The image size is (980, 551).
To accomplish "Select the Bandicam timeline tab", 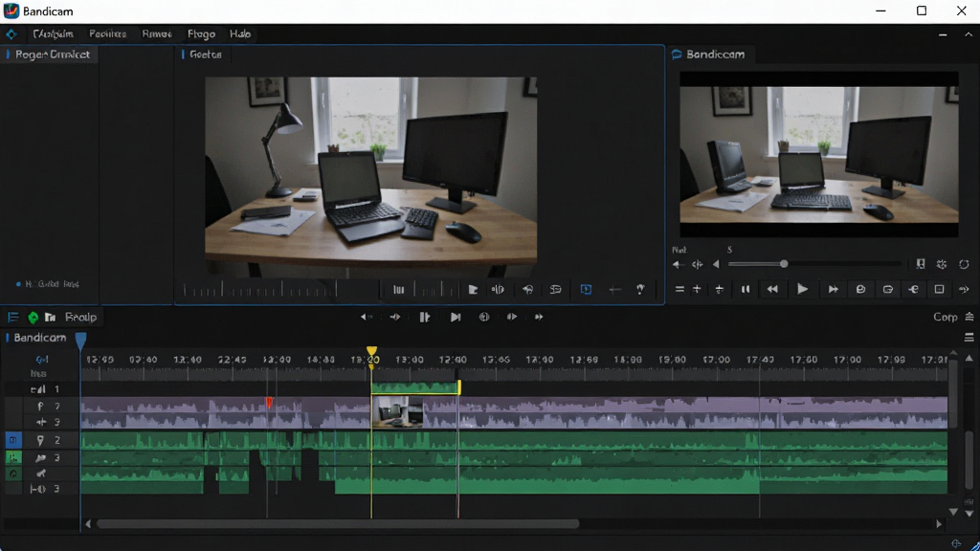I will pyautogui.click(x=39, y=338).
